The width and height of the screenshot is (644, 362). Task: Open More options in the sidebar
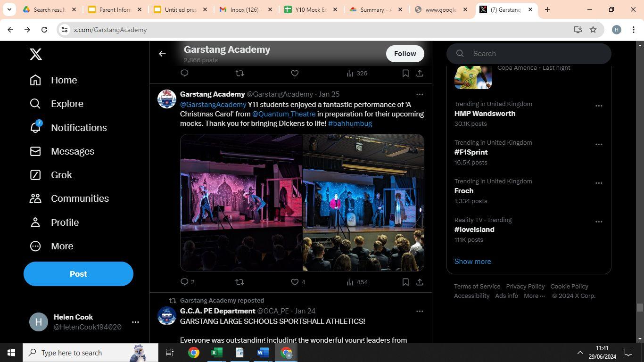click(51, 246)
